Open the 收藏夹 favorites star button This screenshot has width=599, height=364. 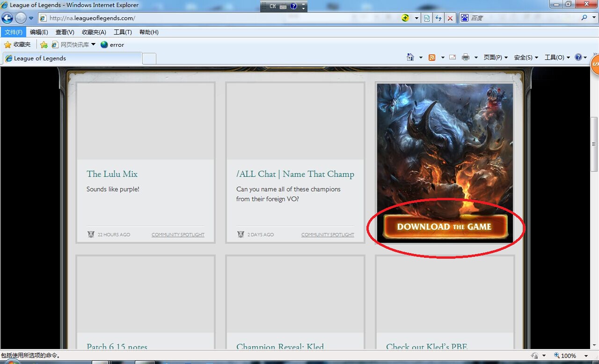point(17,44)
